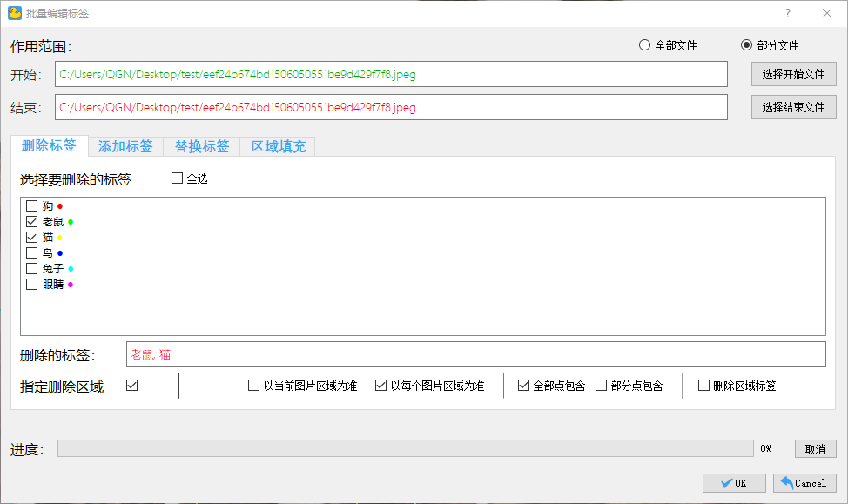Viewport: 848px width, 504px height.
Task: Uncheck the 老鼠 label checkbox
Action: coord(32,221)
